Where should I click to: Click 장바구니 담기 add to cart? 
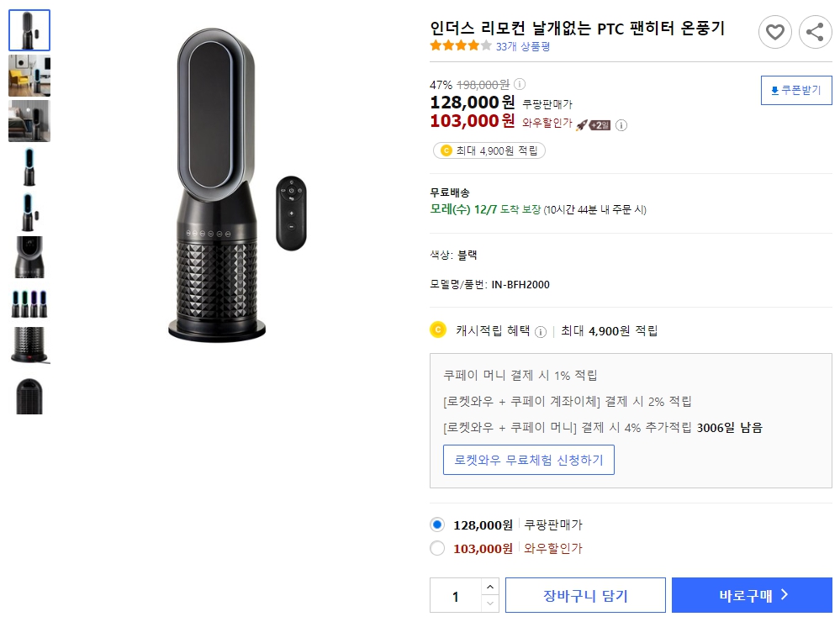click(585, 595)
